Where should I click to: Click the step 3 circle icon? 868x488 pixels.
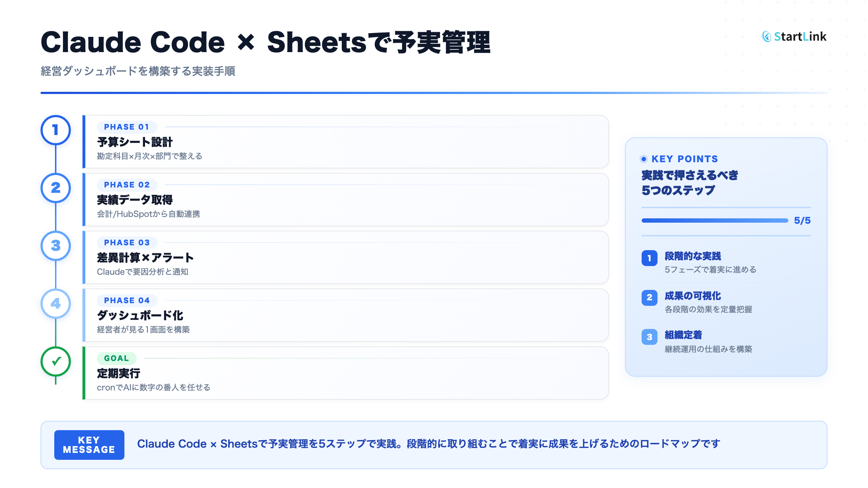point(56,246)
